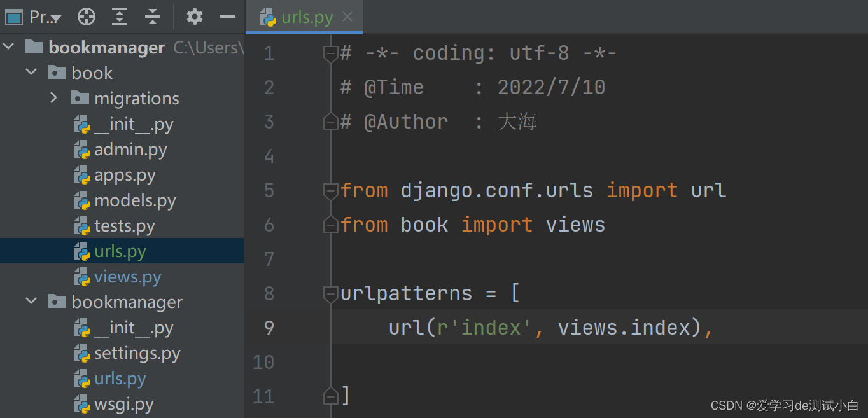The image size is (868, 418).
Task: Click the '2022/7/10' date on line 2
Action: tap(551, 87)
